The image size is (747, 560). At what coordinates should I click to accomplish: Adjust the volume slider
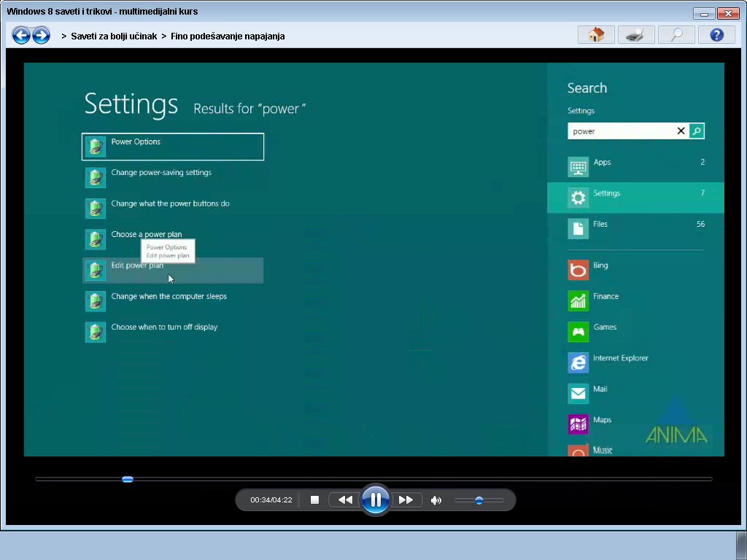(x=479, y=501)
